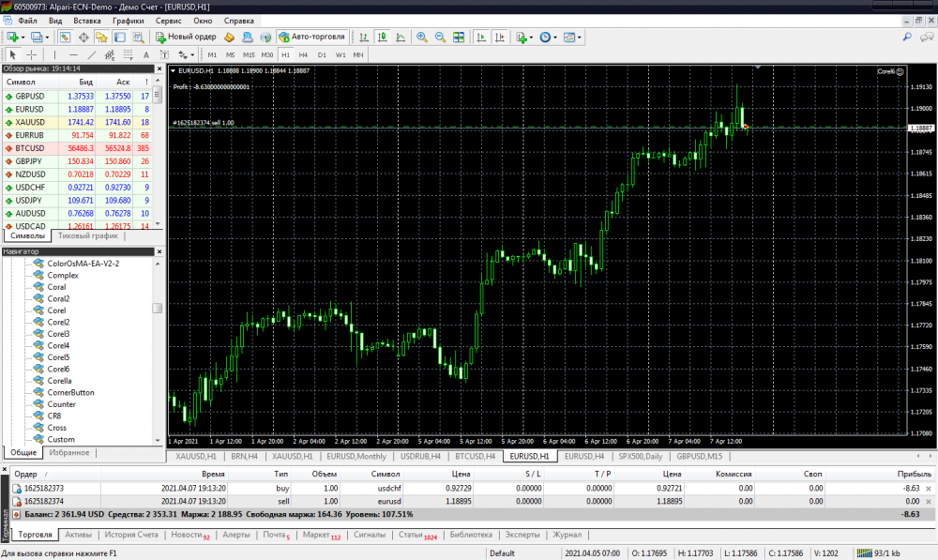Toggle the chart Auto Scroll button
The width and height of the screenshot is (938, 560).
point(481,37)
